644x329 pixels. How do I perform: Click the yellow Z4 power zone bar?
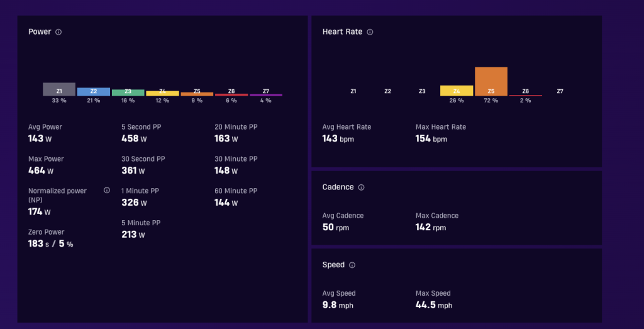[163, 94]
